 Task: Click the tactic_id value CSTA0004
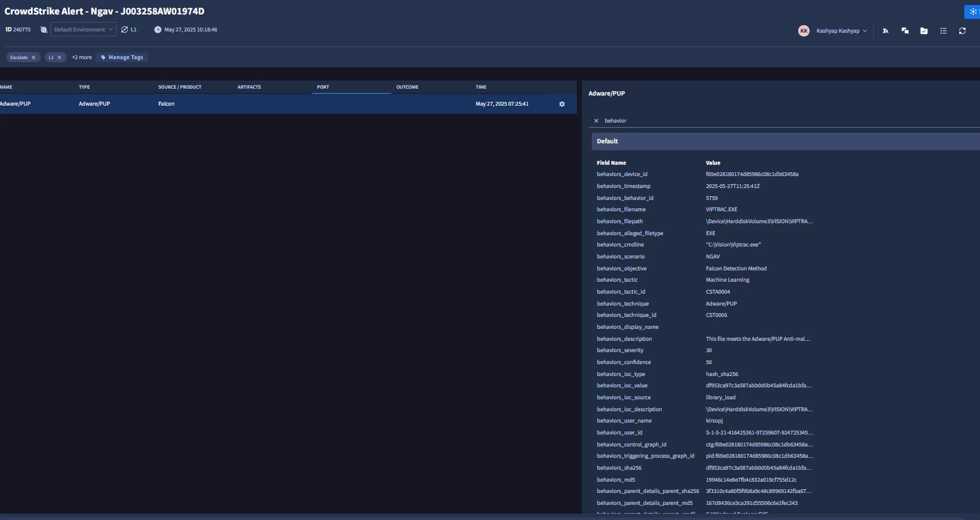pos(718,292)
